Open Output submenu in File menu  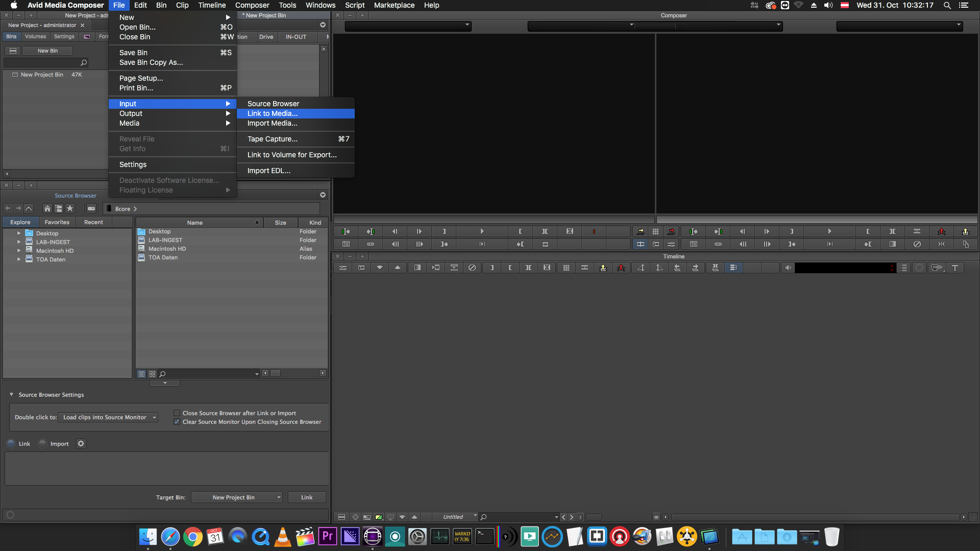173,113
